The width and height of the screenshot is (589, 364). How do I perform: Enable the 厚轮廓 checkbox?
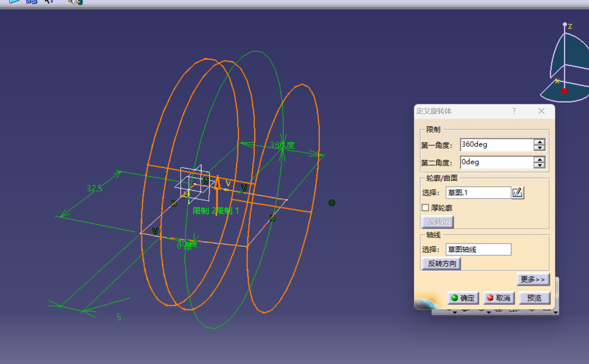[x=425, y=208]
